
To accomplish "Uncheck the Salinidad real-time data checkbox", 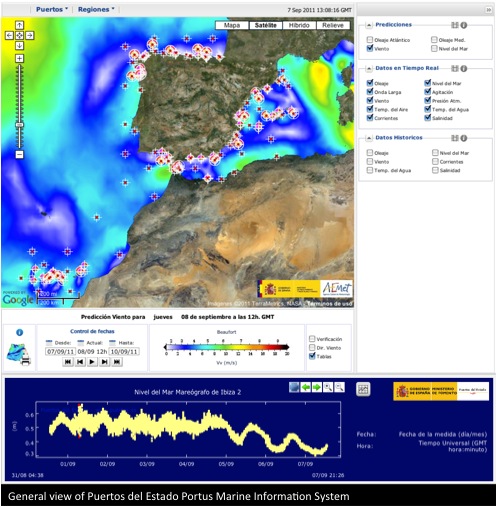I will [x=428, y=118].
